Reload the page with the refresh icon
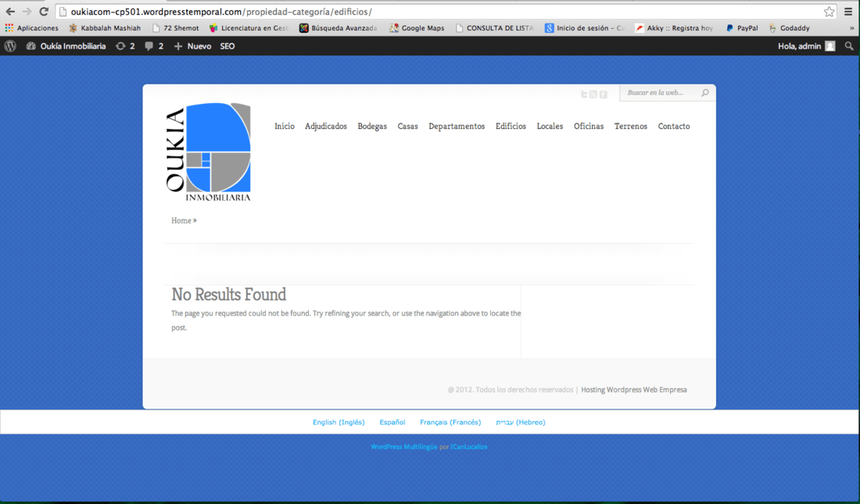 tap(44, 12)
